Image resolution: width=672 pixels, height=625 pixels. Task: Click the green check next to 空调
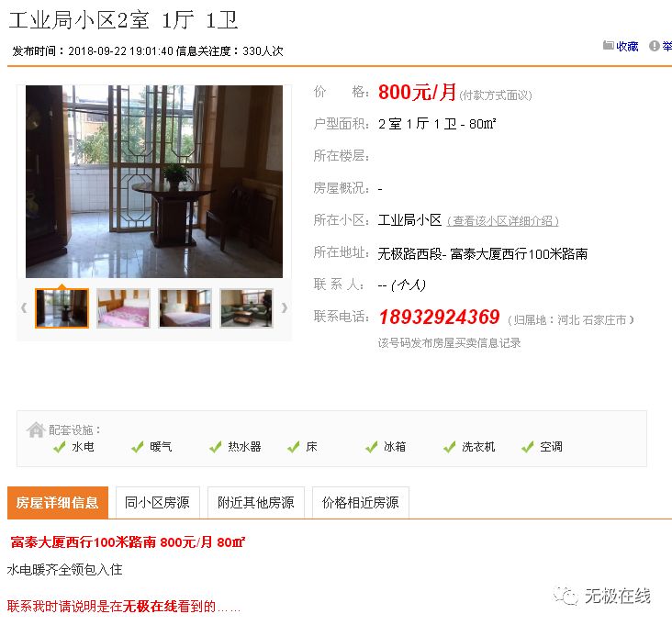[x=527, y=447]
